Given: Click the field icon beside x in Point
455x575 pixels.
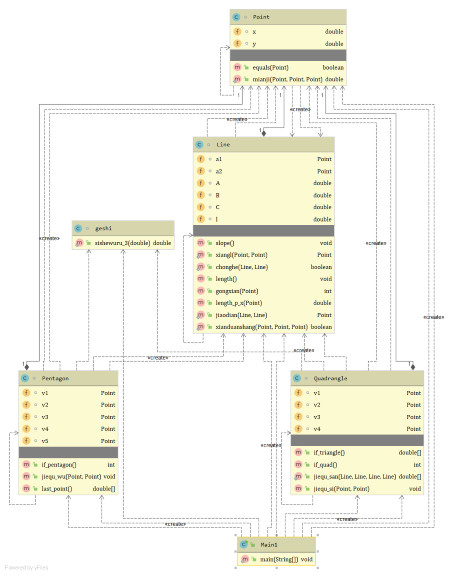Looking at the screenshot, I should click(x=238, y=32).
